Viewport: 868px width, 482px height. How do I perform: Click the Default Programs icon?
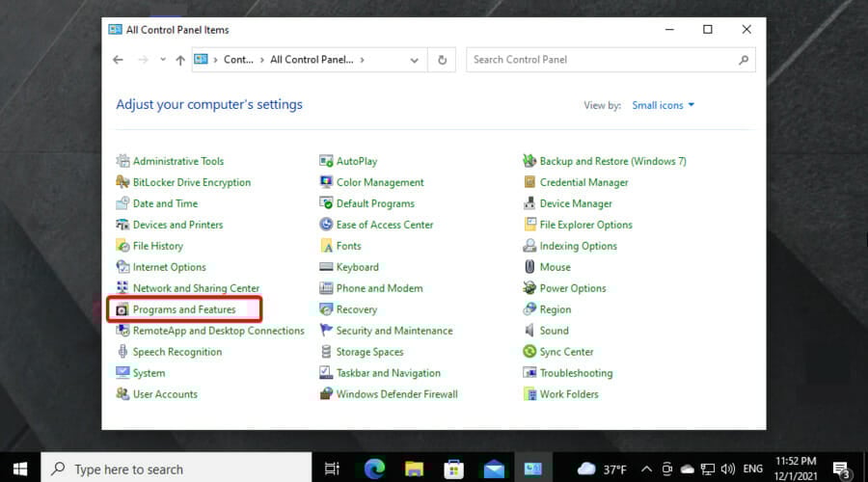[x=326, y=203]
